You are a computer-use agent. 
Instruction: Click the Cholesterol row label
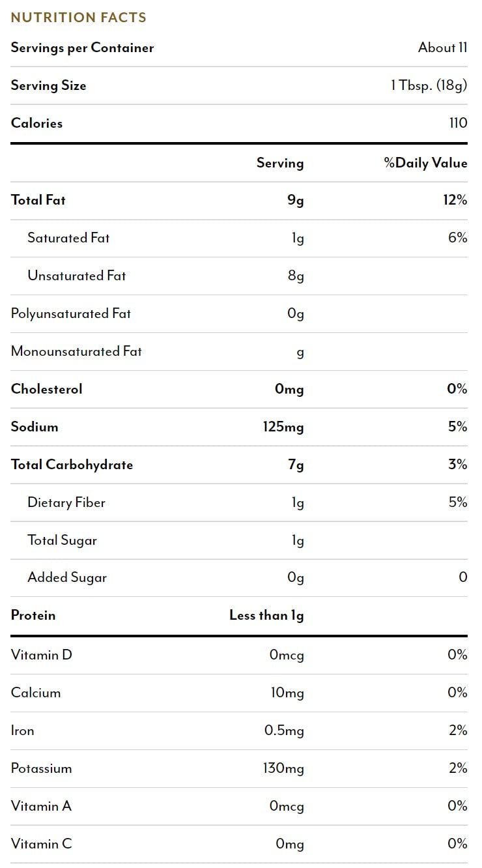[47, 389]
